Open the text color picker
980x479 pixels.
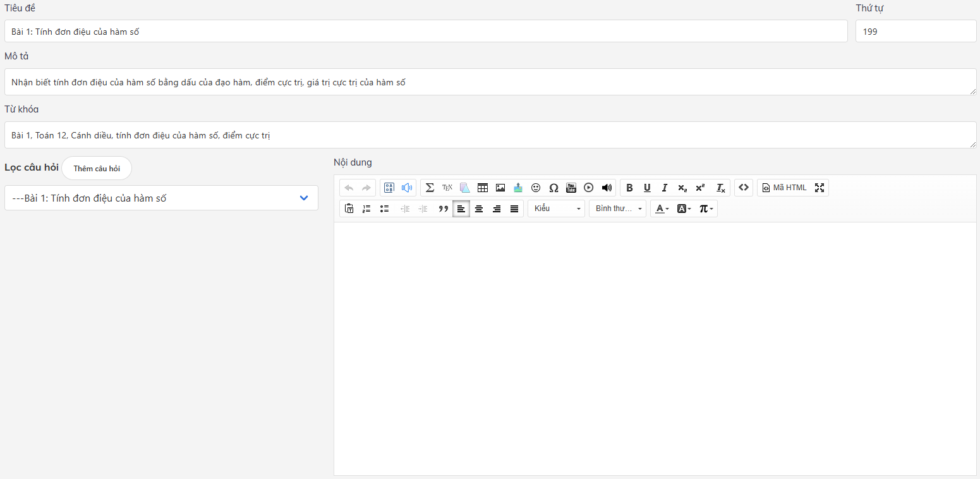tap(662, 209)
